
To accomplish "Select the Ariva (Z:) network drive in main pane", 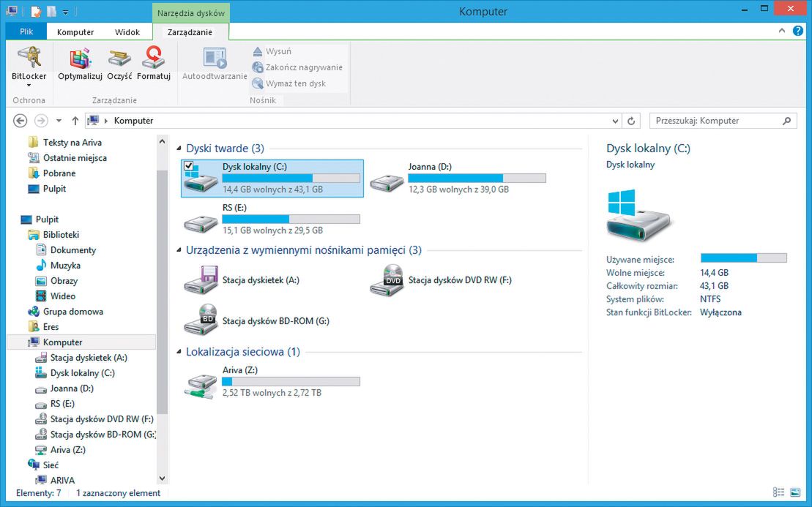I will coord(272,382).
